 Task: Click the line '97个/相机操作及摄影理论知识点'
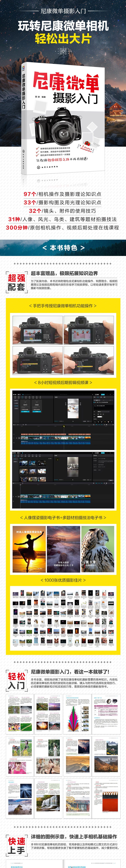pos(63,194)
